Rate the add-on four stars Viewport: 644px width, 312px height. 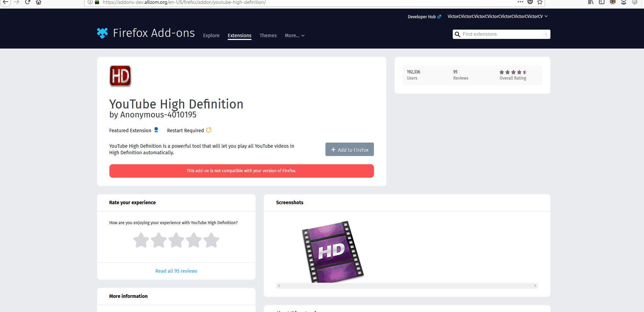[x=194, y=240]
